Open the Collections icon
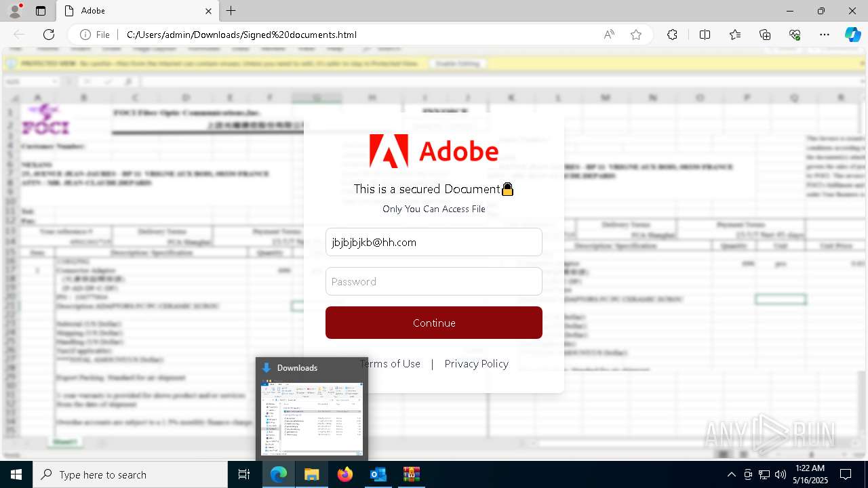 765,35
